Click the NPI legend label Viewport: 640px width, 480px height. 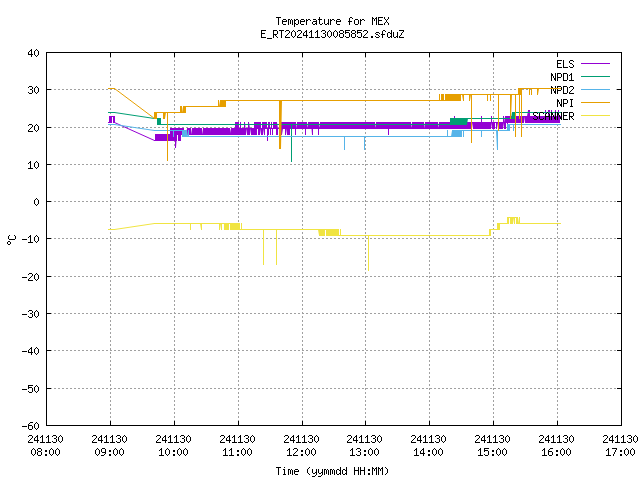click(x=565, y=103)
